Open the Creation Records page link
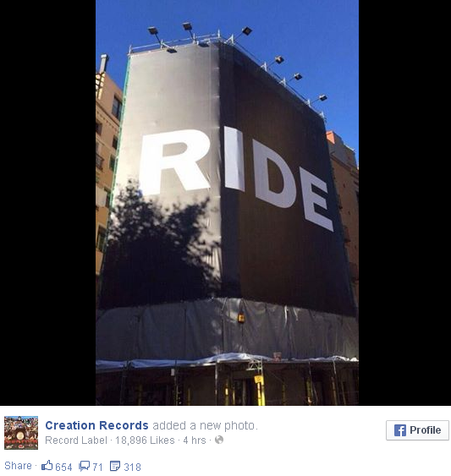451x476 pixels. [x=96, y=425]
